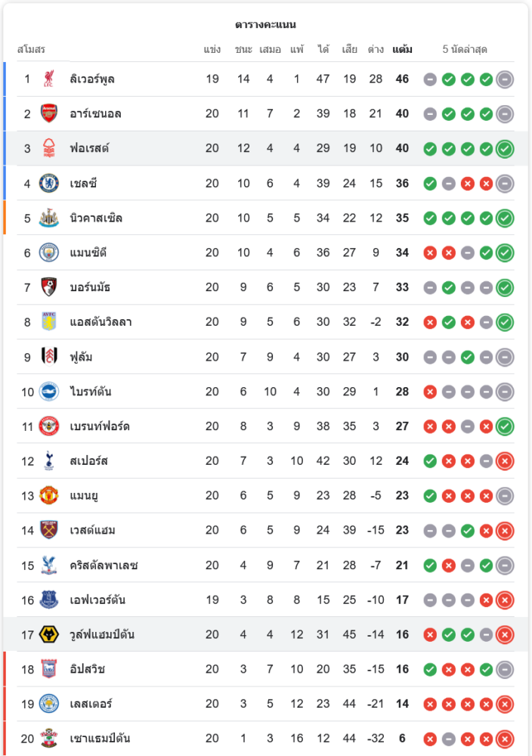This screenshot has height=756, width=532.
Task: Click Southampton's latest loss indicator
Action: tap(505, 739)
